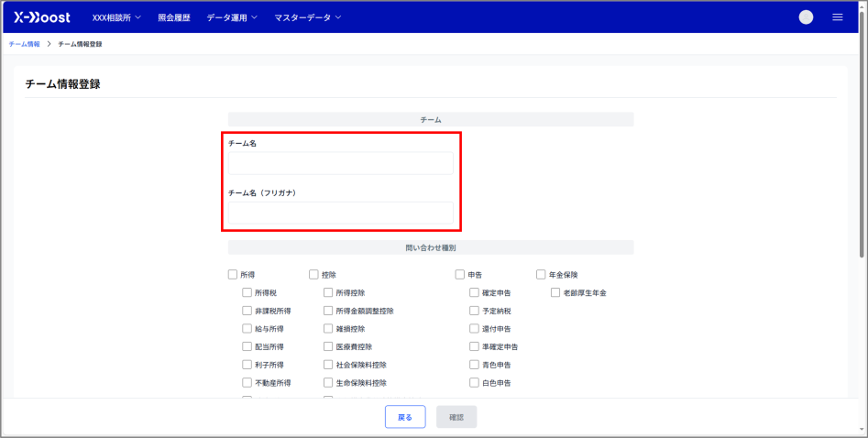The width and height of the screenshot is (868, 438).
Task: Click the チーム section header
Action: tap(431, 120)
